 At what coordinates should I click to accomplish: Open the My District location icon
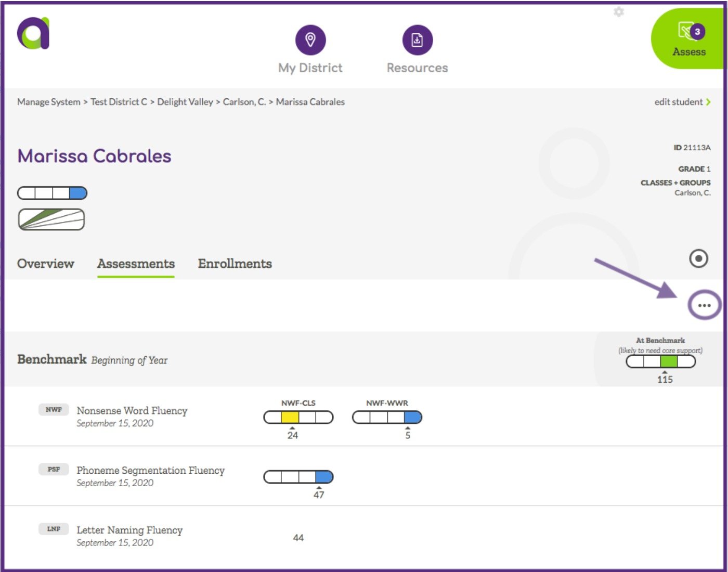click(310, 39)
